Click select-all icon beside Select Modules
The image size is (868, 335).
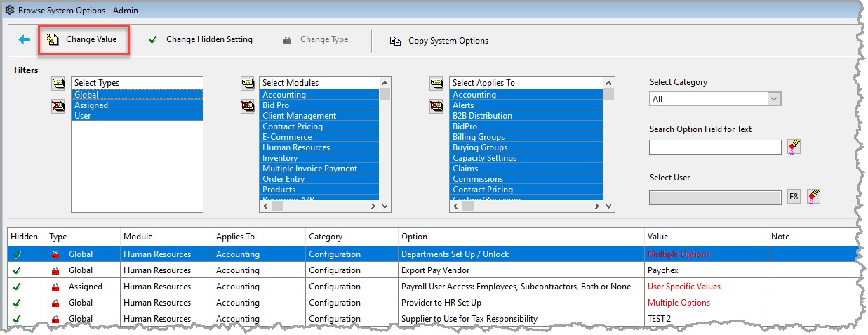pyautogui.click(x=247, y=84)
